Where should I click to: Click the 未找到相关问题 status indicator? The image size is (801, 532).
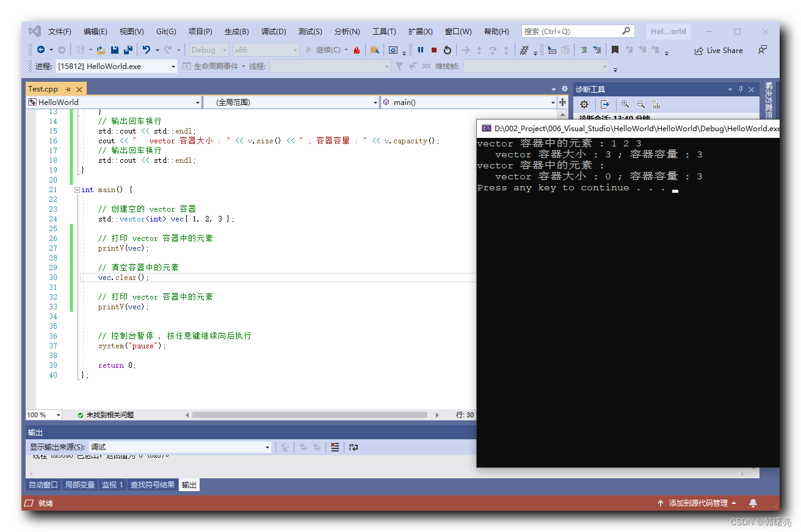(106, 415)
